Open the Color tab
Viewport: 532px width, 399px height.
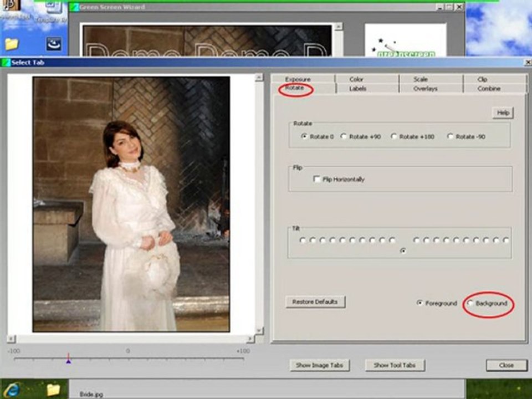[356, 79]
